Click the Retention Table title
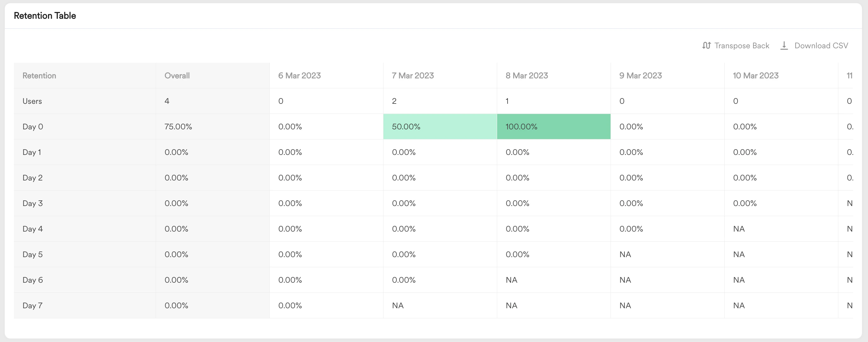The height and width of the screenshot is (342, 868). (x=45, y=15)
